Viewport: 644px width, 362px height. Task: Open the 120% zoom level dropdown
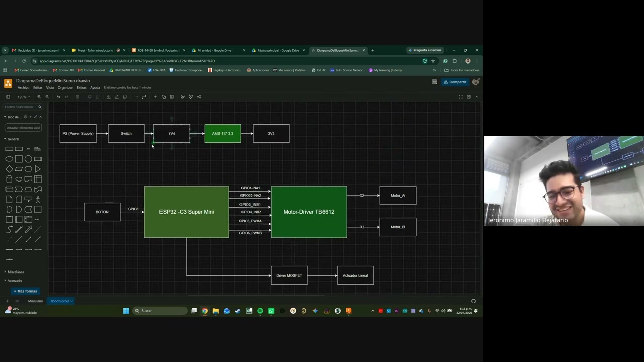(x=23, y=97)
